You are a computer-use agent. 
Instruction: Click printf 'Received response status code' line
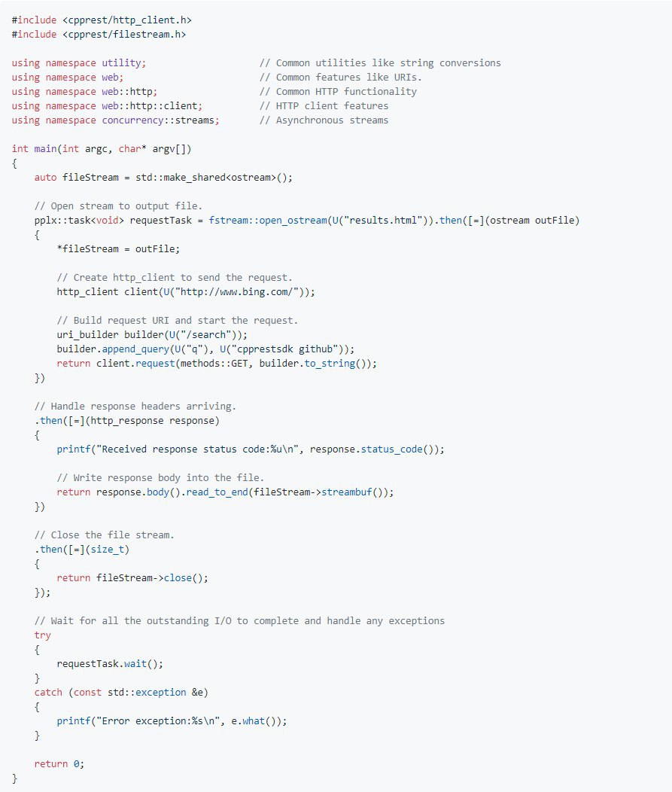251,449
